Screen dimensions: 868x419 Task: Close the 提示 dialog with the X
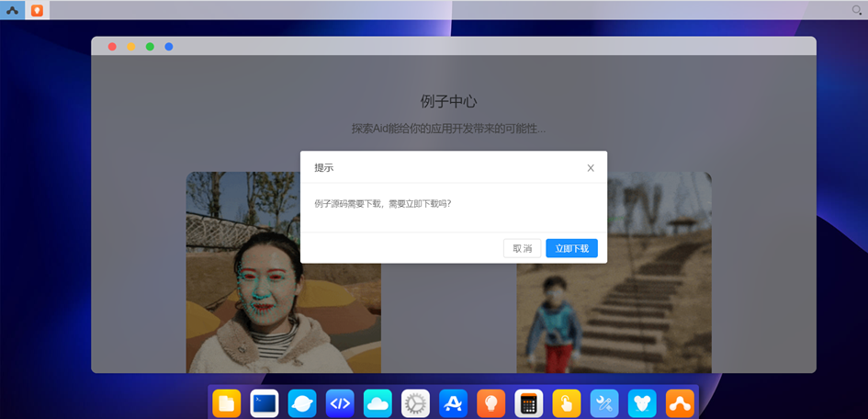[591, 168]
